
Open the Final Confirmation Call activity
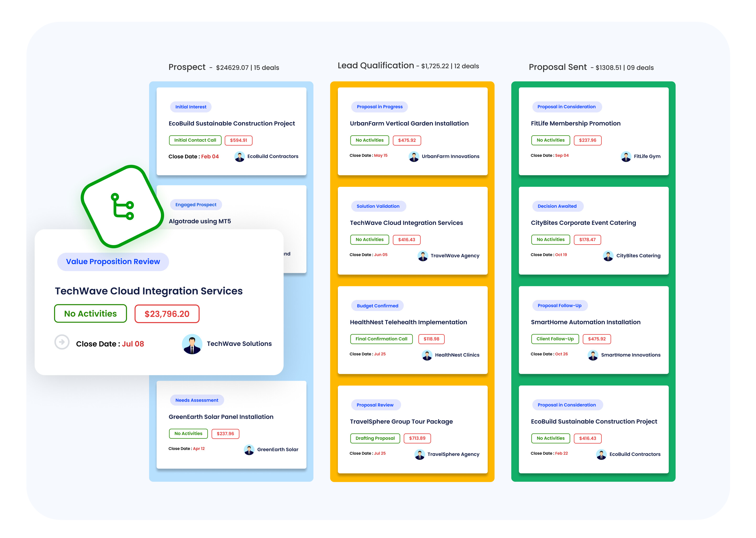tap(381, 339)
